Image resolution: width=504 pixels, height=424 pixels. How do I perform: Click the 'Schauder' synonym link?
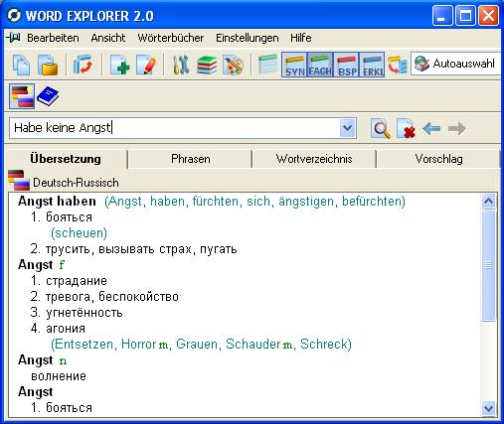[253, 345]
